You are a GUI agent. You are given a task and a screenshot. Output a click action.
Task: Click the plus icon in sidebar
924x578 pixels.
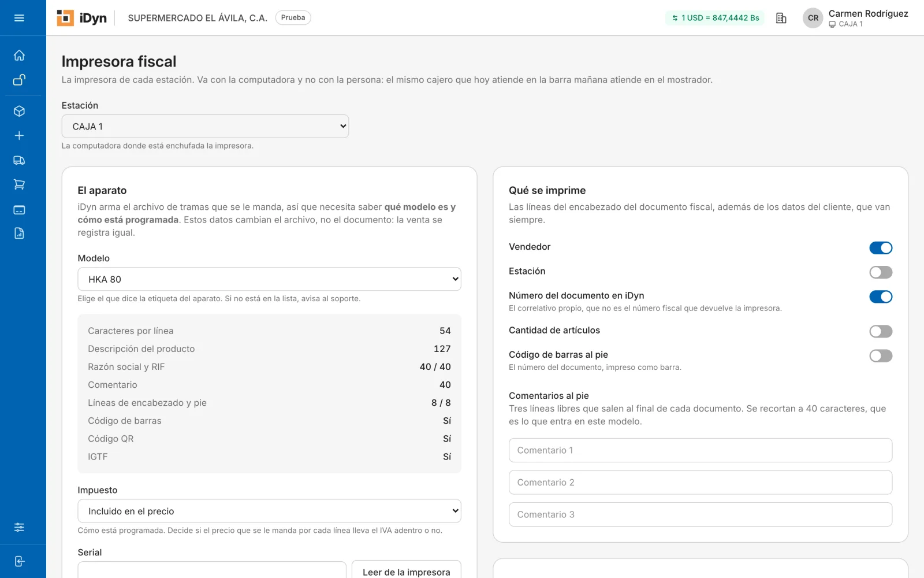19,135
